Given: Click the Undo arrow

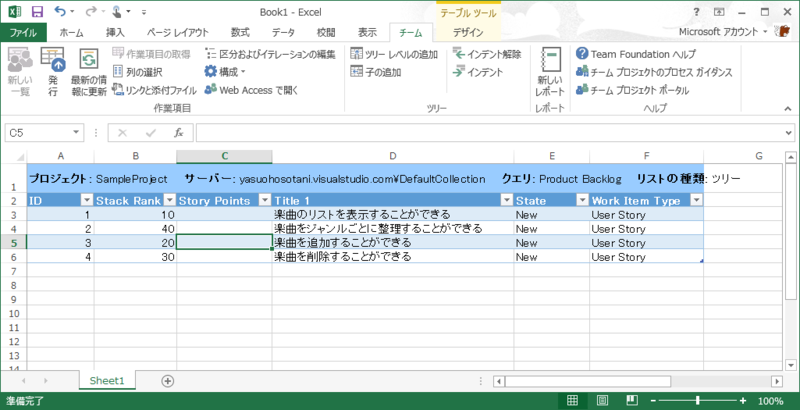Looking at the screenshot, I should point(60,12).
